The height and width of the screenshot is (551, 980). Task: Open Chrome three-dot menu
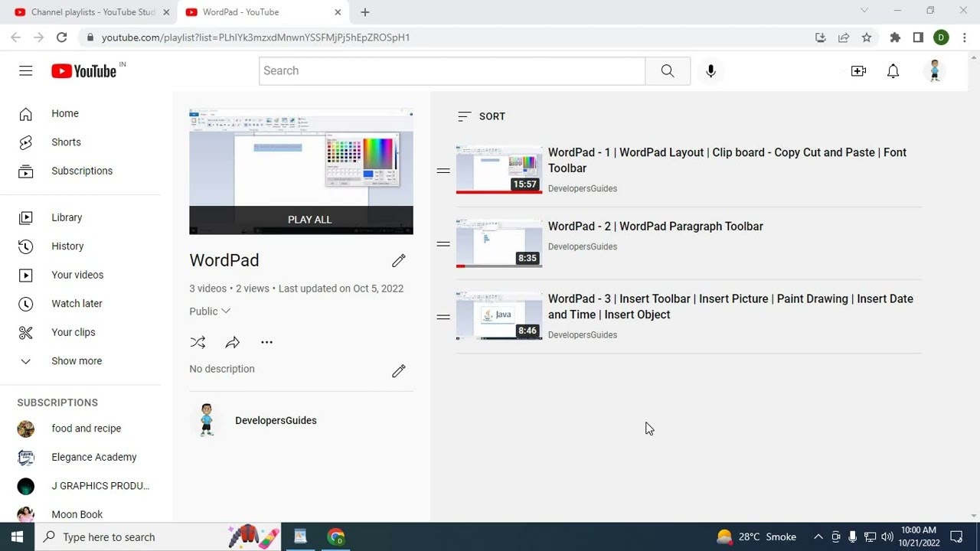[965, 37]
